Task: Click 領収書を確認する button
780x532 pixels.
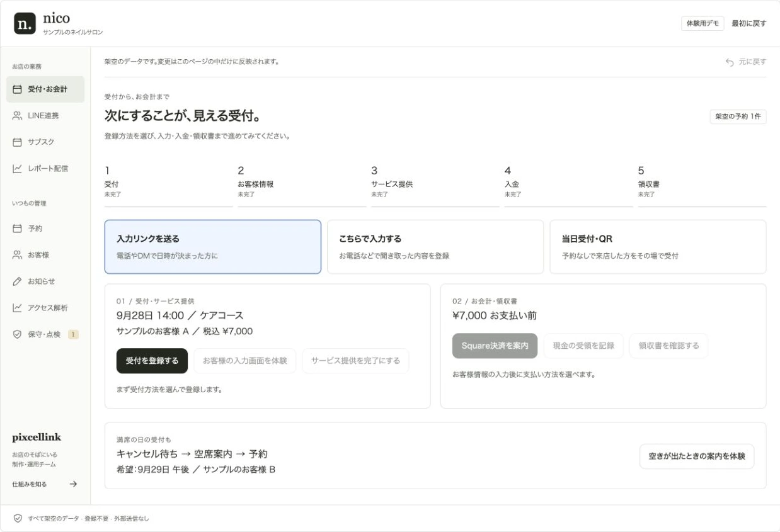Action: [668, 346]
